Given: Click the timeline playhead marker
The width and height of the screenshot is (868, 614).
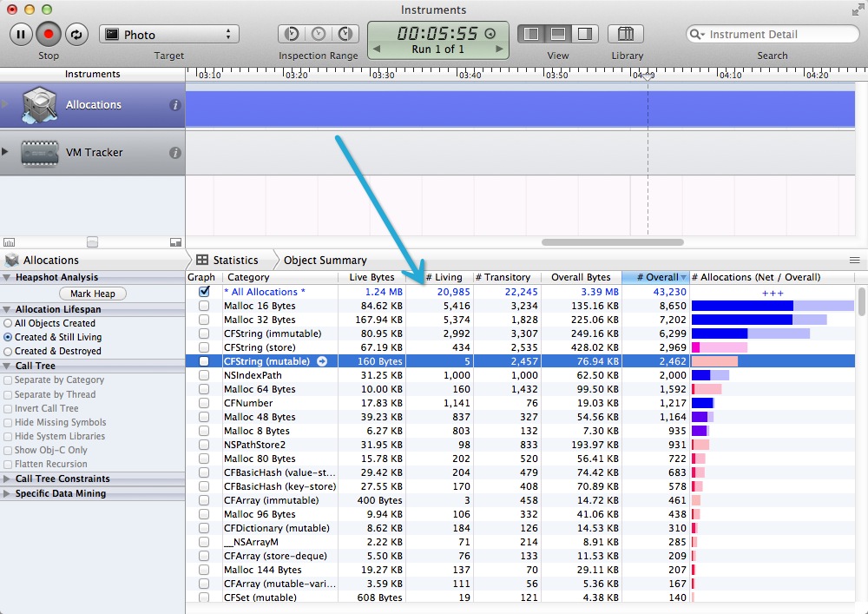Looking at the screenshot, I should click(x=648, y=76).
